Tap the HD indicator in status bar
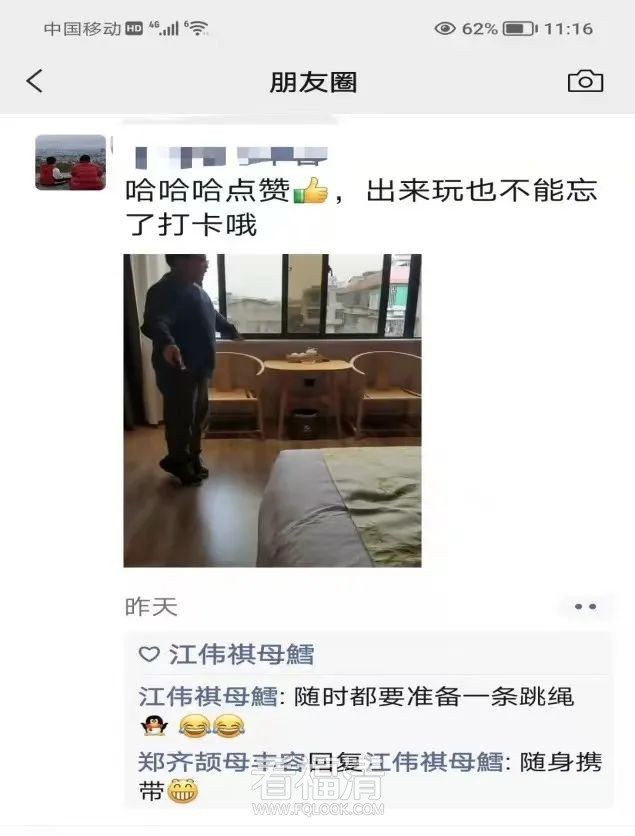Image resolution: width=635 pixels, height=836 pixels. 134,28
